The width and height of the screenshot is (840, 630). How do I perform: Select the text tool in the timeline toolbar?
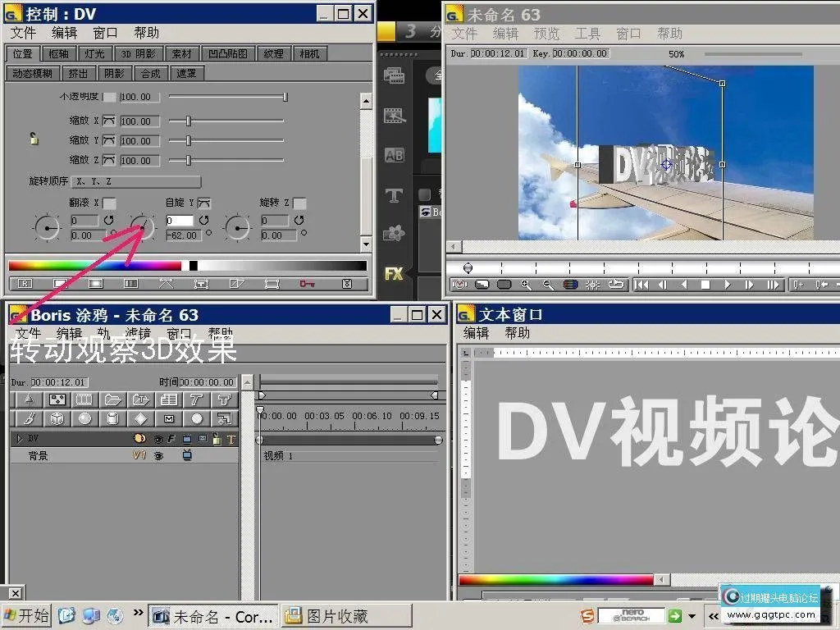[196, 400]
